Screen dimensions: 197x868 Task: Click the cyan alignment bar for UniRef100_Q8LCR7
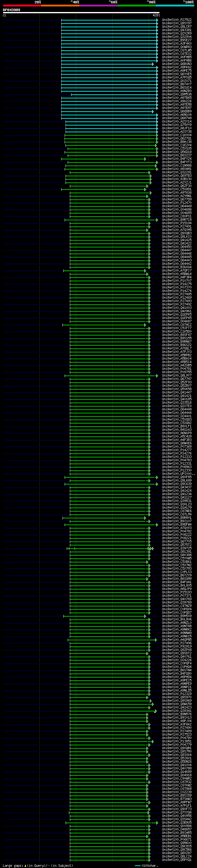(x=110, y=26)
